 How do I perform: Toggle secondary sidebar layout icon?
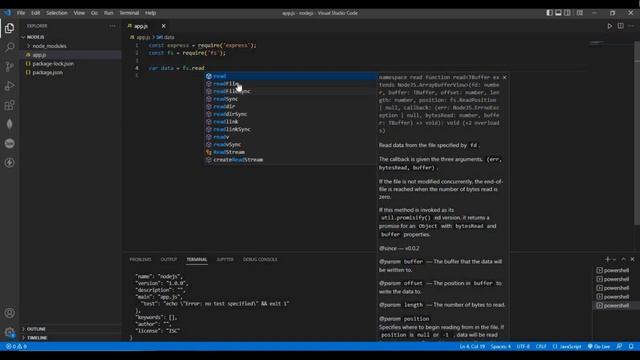click(x=567, y=13)
